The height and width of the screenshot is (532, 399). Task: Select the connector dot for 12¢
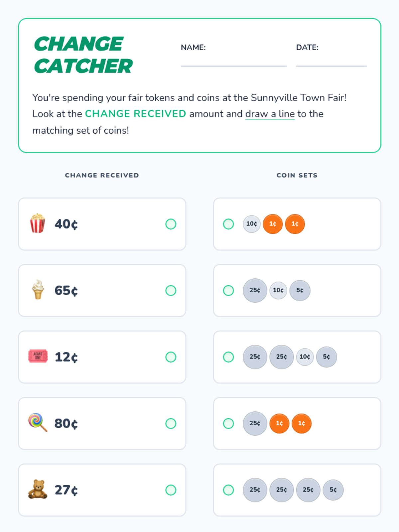point(171,357)
